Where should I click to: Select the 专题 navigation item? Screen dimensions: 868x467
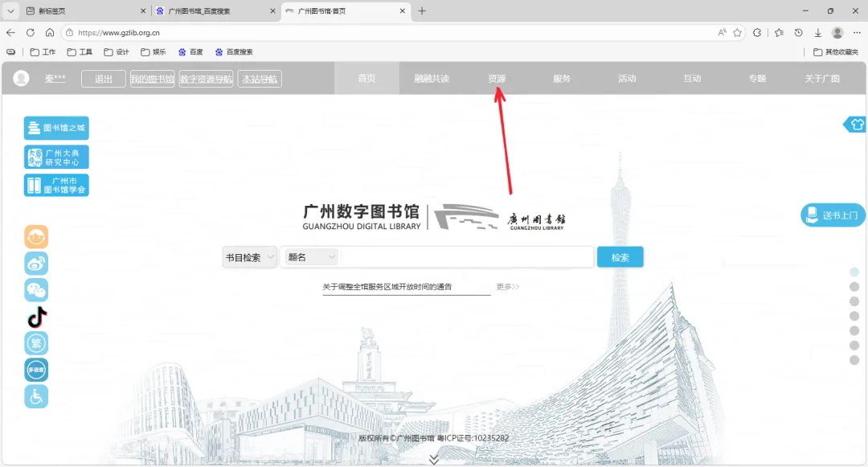click(757, 78)
